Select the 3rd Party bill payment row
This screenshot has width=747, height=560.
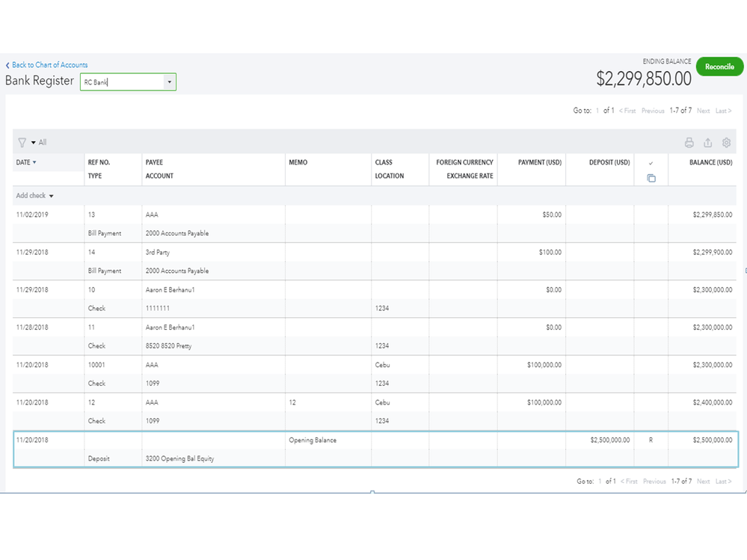point(157,253)
